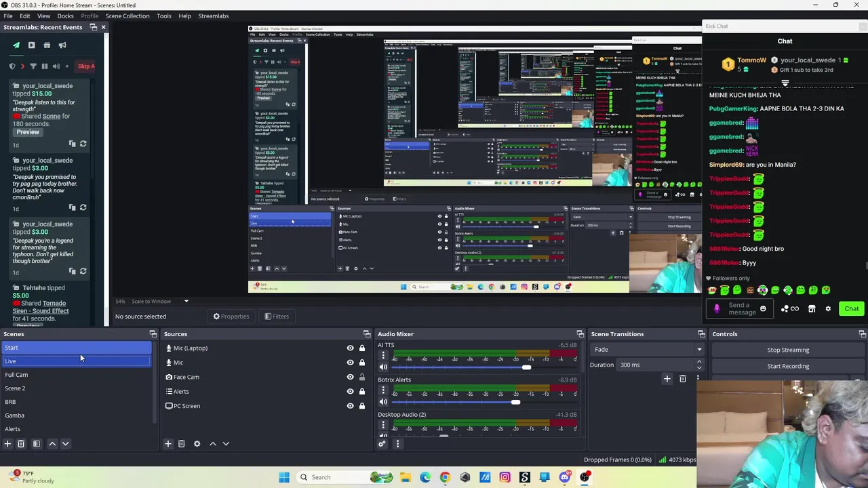Open Audio Mixer three-dot menu at bottom
The width and height of the screenshot is (868, 488).
397,444
